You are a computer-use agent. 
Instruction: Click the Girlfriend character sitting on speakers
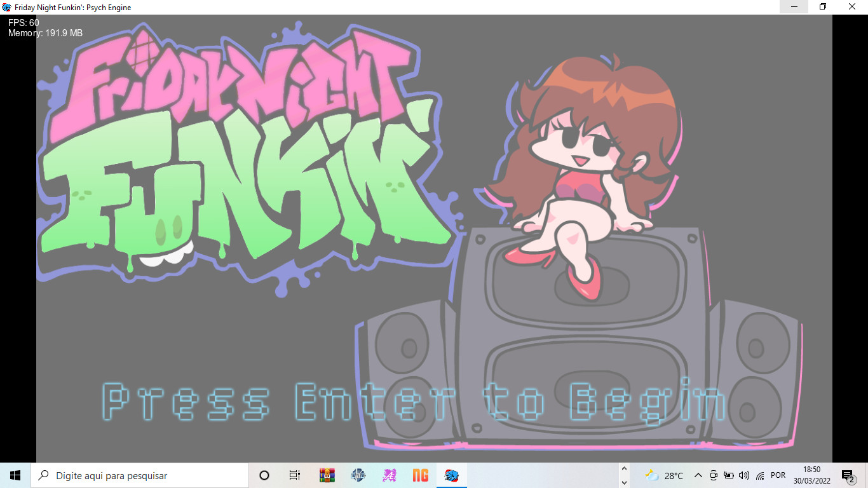click(x=585, y=165)
